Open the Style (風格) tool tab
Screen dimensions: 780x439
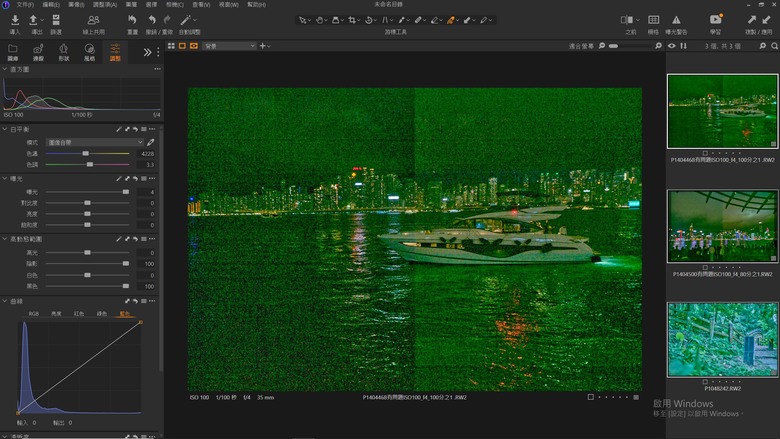(90, 52)
